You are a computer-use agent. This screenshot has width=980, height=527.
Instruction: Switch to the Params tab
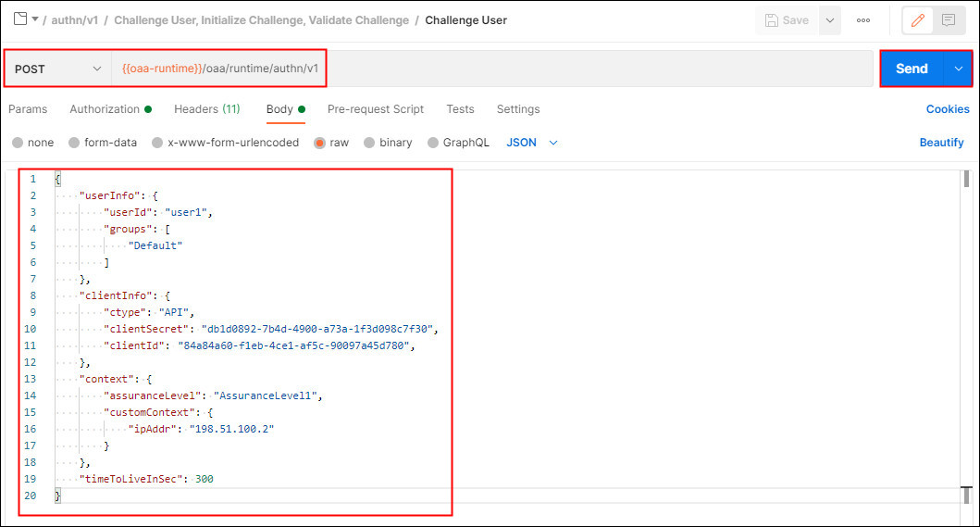click(28, 109)
